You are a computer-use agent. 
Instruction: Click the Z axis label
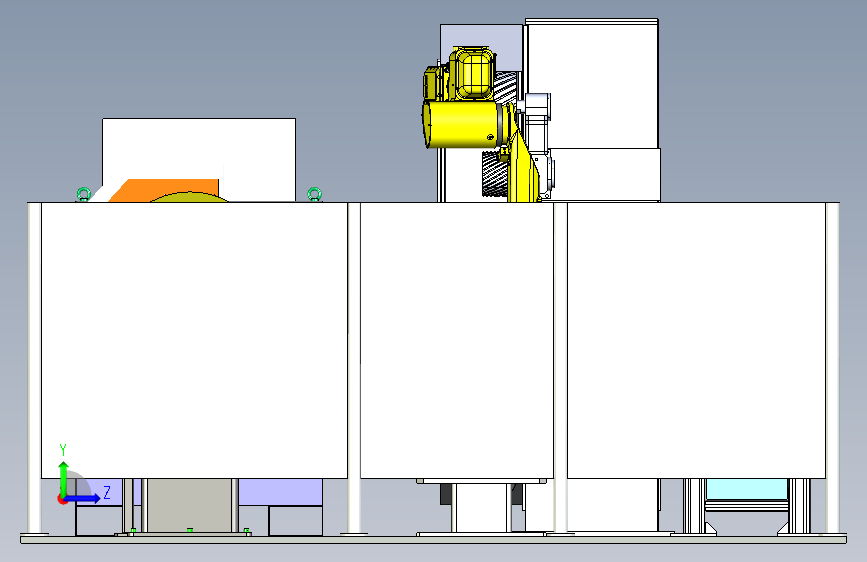click(107, 492)
